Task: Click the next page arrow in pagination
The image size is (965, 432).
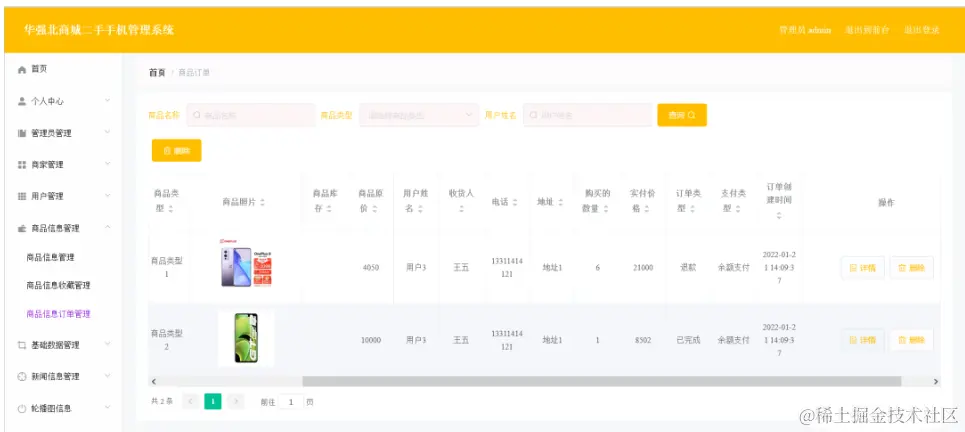Action: tap(235, 402)
